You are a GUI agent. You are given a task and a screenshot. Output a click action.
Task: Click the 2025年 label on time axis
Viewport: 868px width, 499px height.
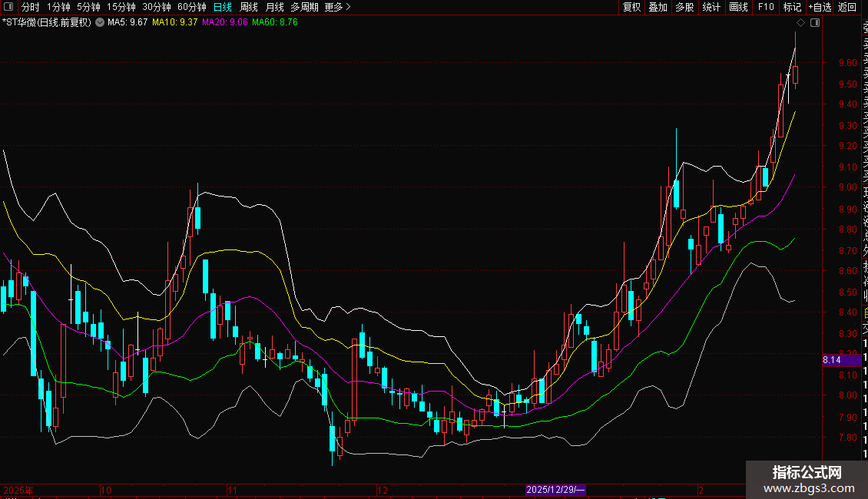pyautogui.click(x=18, y=490)
